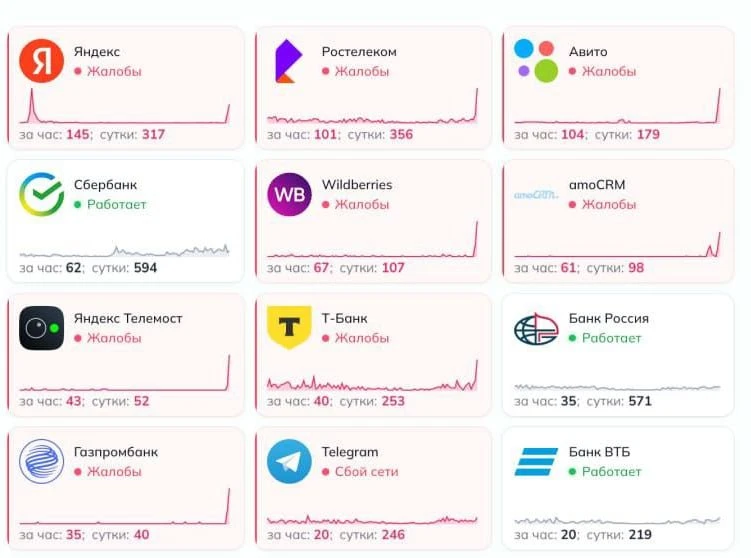
Task: Click the yellow Т-Банк shield logo
Action: click(289, 327)
